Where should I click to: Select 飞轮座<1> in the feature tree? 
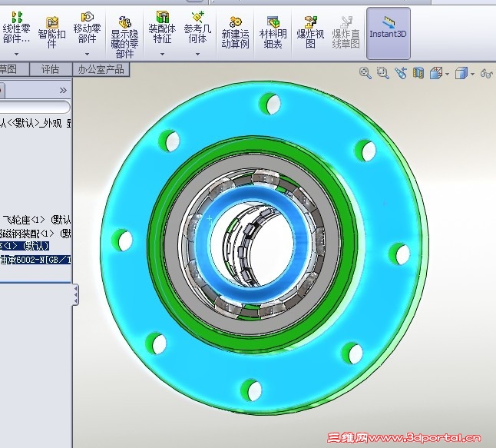pos(37,220)
